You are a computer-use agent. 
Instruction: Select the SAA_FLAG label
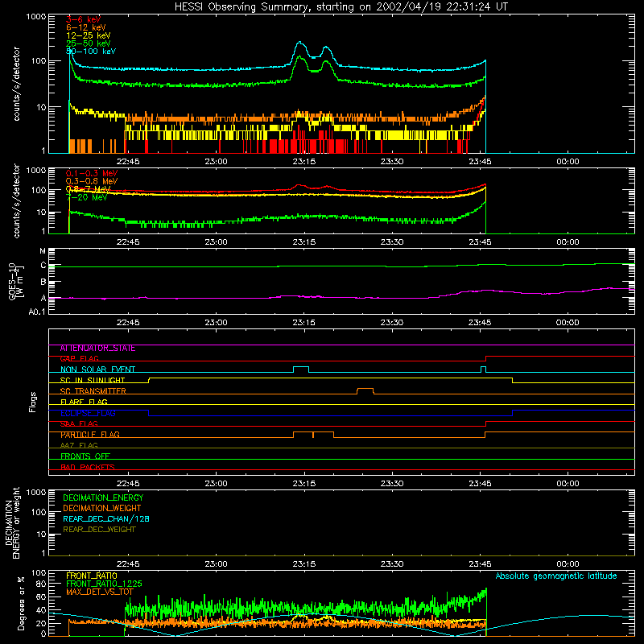point(79,423)
